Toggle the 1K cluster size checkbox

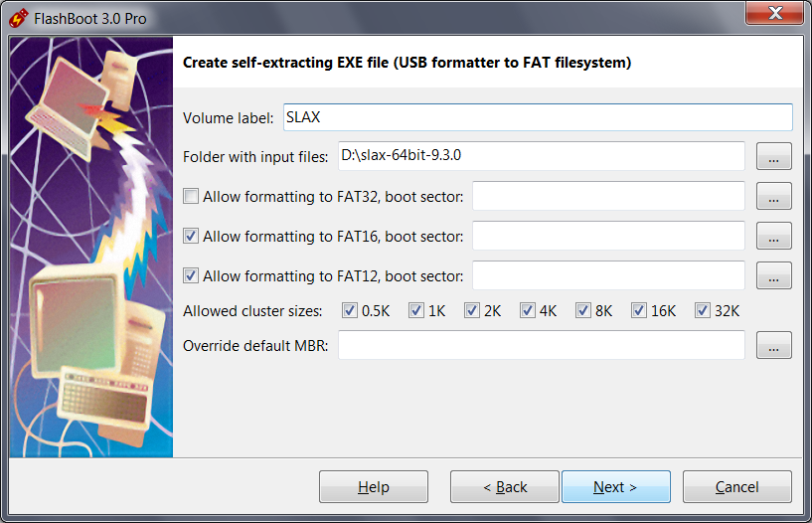point(416,310)
